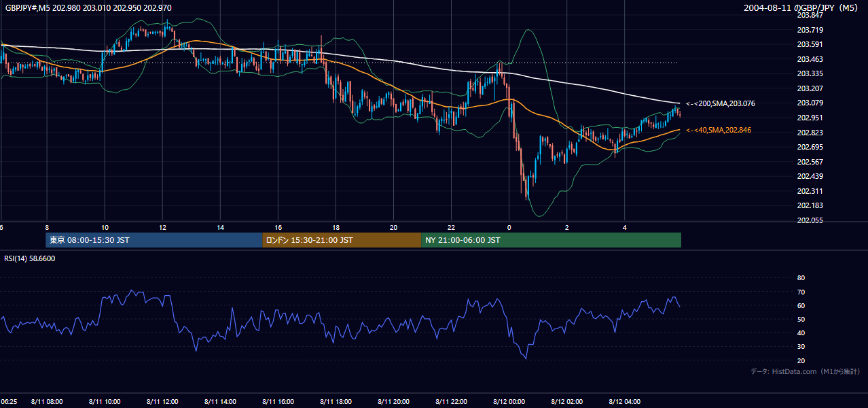Click price axis value 202.823
Screen dimensions: 868x408
[x=810, y=133]
